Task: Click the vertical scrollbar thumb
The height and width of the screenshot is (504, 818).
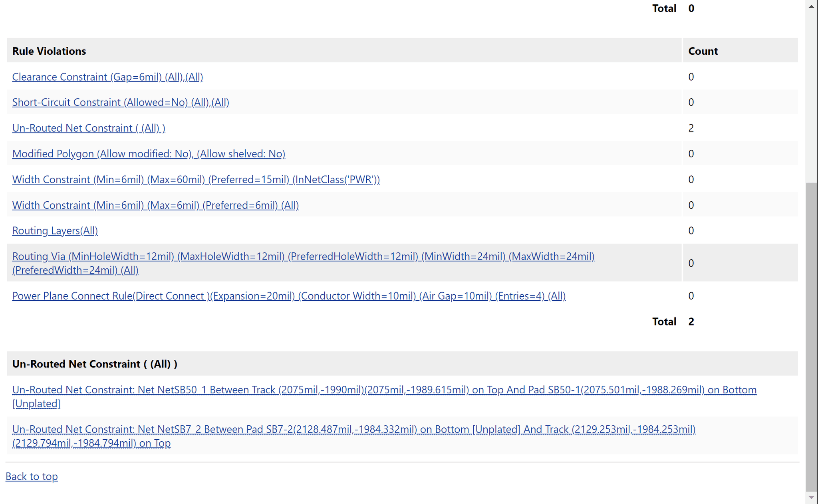Action: [x=811, y=337]
